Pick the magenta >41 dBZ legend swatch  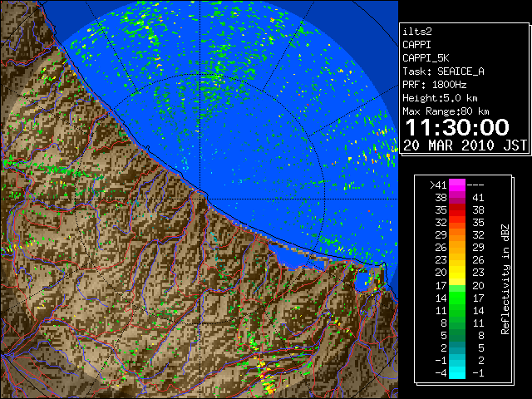click(x=457, y=185)
